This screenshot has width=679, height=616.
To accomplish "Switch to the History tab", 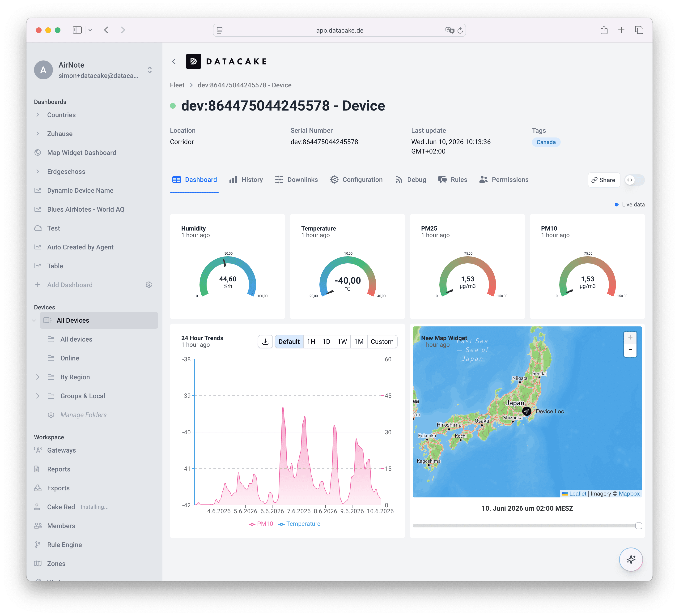I will tap(246, 180).
